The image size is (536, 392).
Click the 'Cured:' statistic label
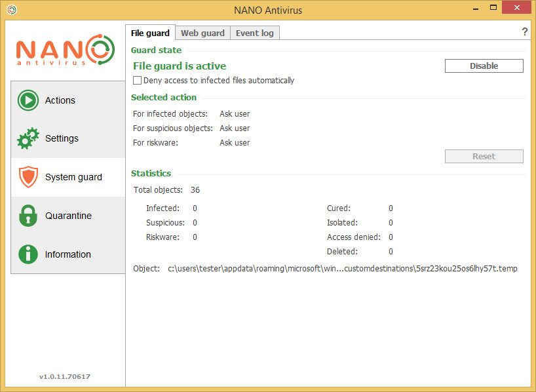pyautogui.click(x=339, y=208)
